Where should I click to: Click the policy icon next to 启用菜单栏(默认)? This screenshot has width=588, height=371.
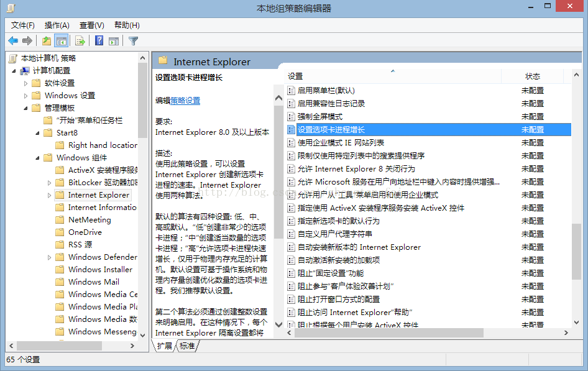click(291, 90)
